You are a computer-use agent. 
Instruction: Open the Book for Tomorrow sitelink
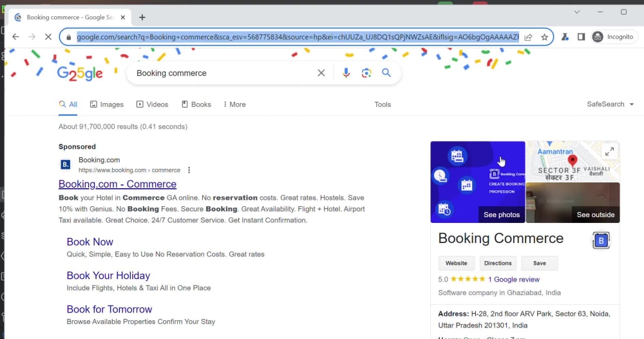[109, 309]
